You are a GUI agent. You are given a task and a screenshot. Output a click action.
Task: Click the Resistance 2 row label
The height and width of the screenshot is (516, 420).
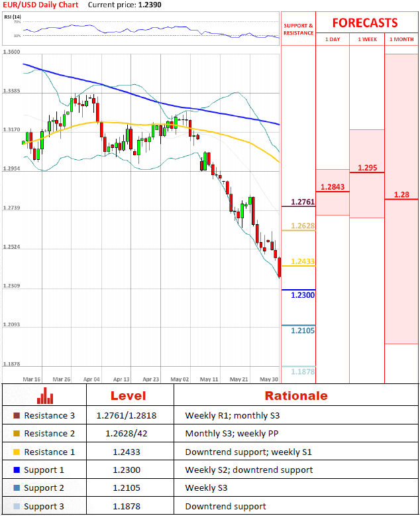tap(49, 433)
